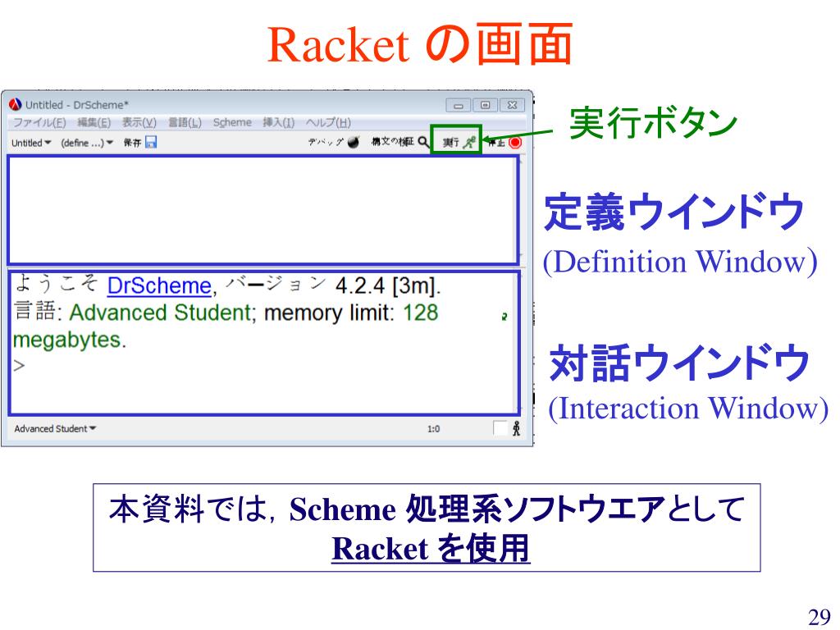Click the red Stop (停止) button

pyautogui.click(x=504, y=143)
